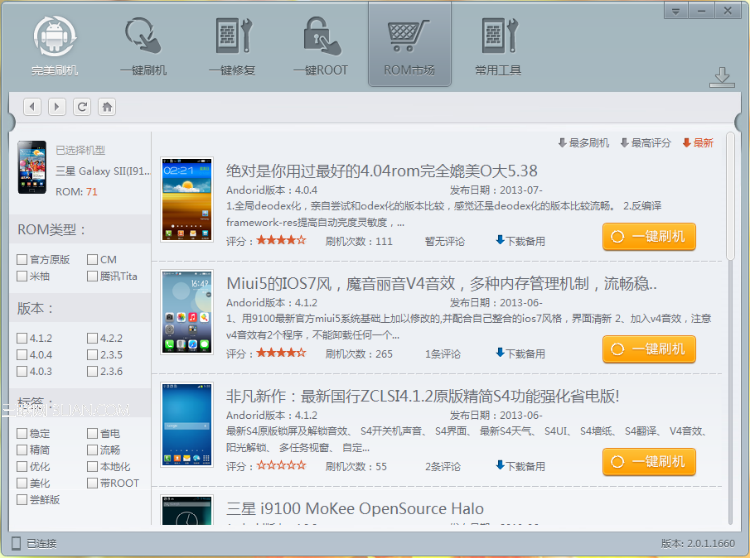The image size is (750, 558).
Task: Open the 一键ROOT tool
Action: [x=321, y=46]
